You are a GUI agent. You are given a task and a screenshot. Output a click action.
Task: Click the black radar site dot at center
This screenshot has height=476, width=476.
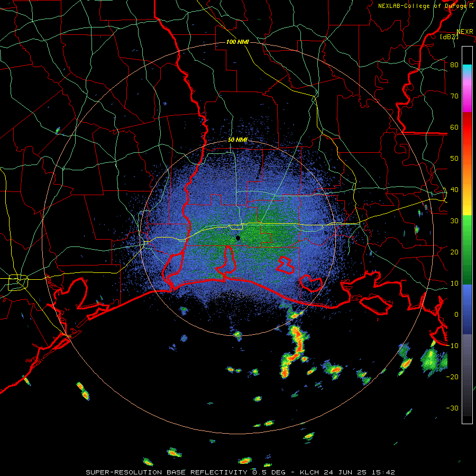point(238,238)
